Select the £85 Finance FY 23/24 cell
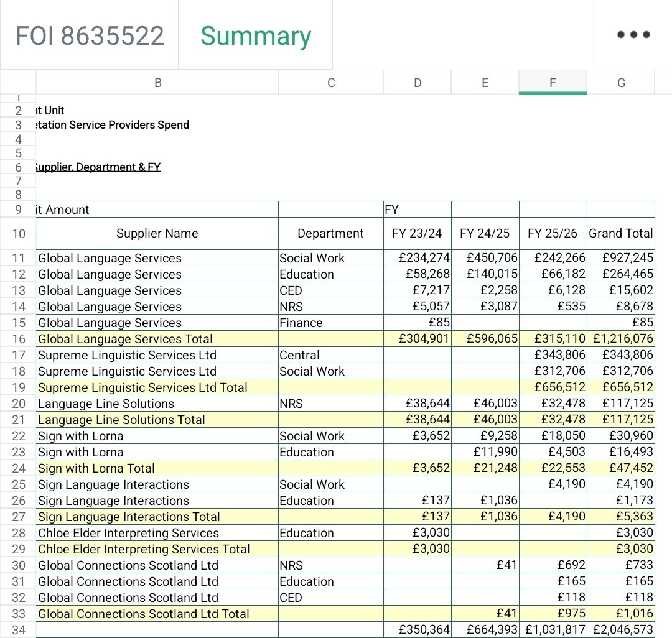 tap(417, 323)
